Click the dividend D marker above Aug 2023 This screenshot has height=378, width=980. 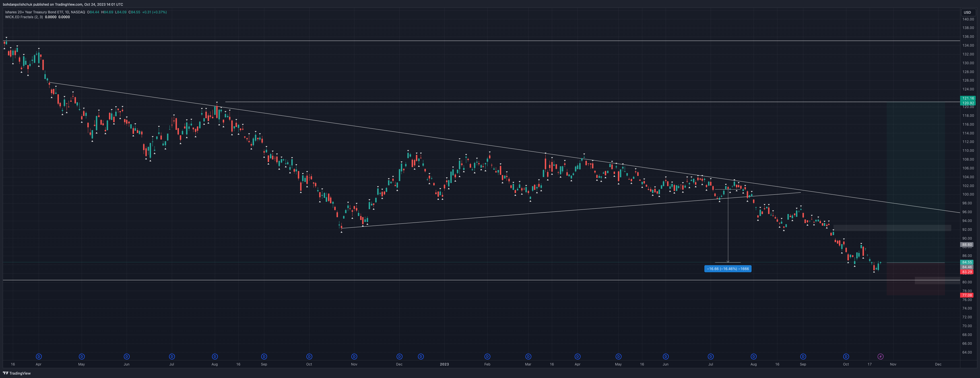tap(754, 356)
